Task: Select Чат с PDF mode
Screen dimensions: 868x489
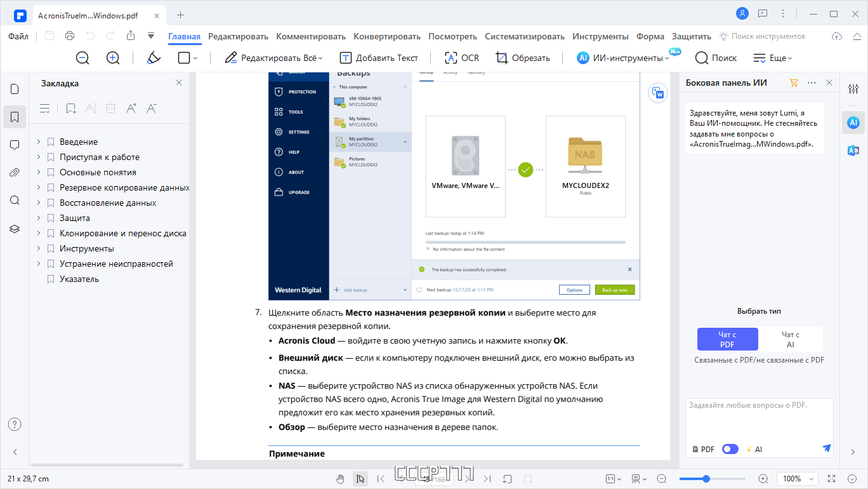Action: 727,339
